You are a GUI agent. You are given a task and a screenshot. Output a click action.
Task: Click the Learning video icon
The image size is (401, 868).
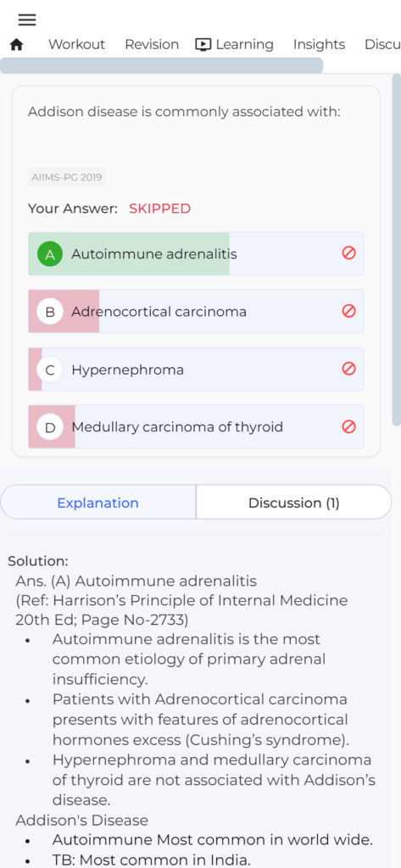coord(203,44)
